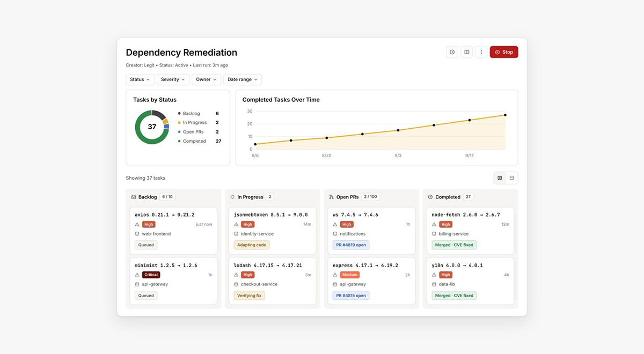
Task: Switch to board column view
Action: (500, 178)
